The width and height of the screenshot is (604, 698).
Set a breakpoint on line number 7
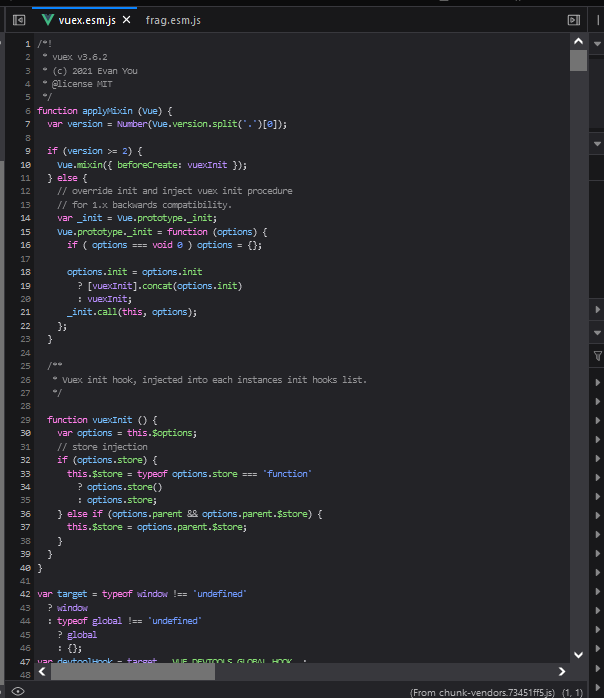(x=28, y=124)
